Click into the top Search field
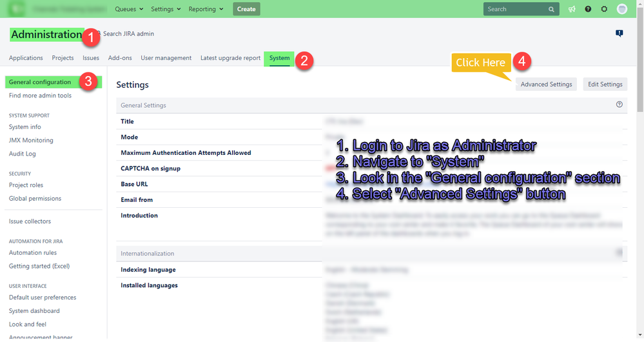 pyautogui.click(x=522, y=9)
